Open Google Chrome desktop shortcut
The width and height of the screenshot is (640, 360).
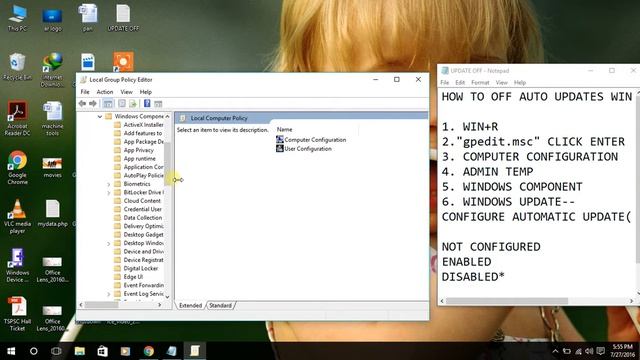pyautogui.click(x=18, y=167)
